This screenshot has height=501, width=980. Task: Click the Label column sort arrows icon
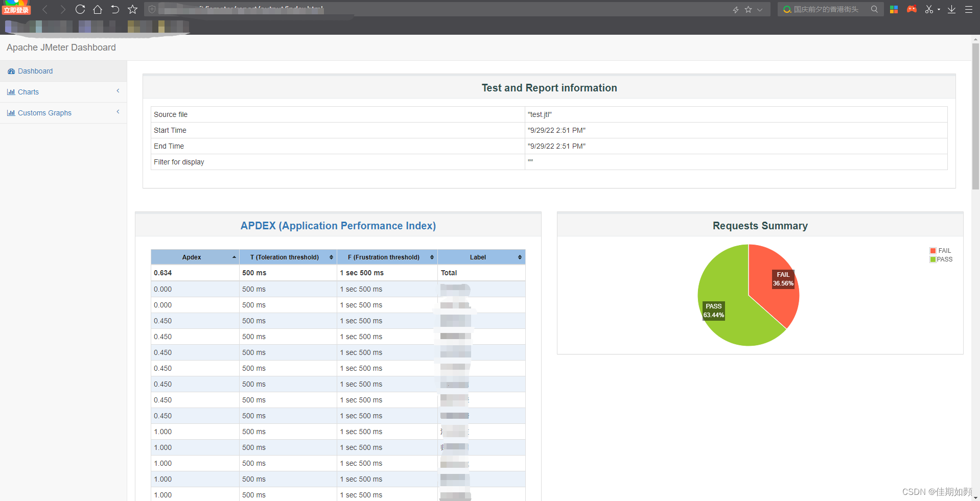click(x=520, y=257)
